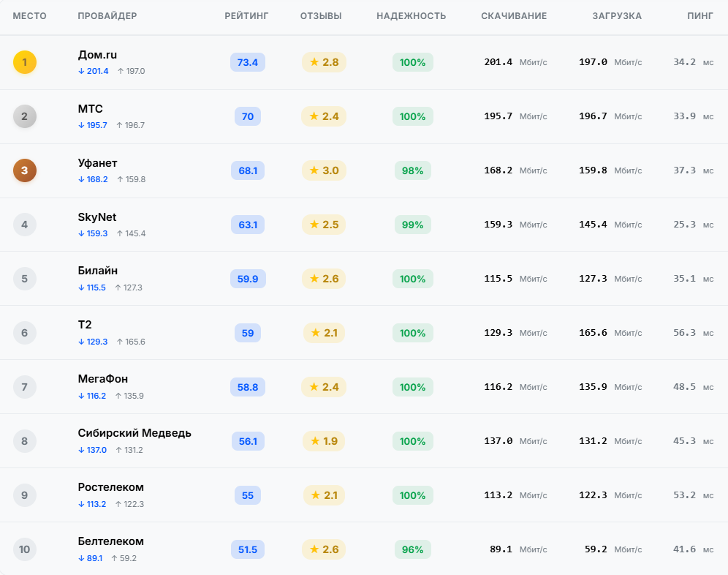The width and height of the screenshot is (728, 575).
Task: Click the rank 5 badge for Билайн
Action: click(x=25, y=279)
